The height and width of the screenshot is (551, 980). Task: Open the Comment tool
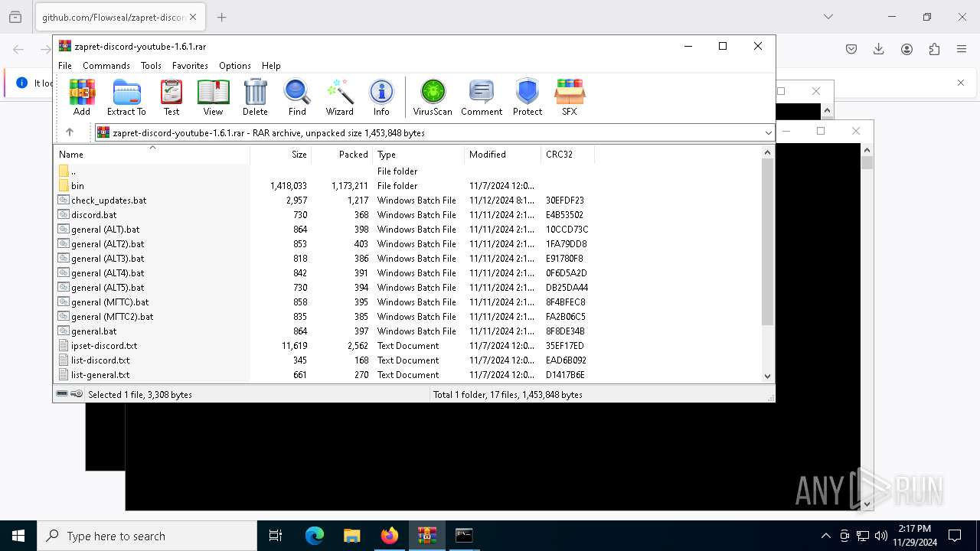coord(482,97)
